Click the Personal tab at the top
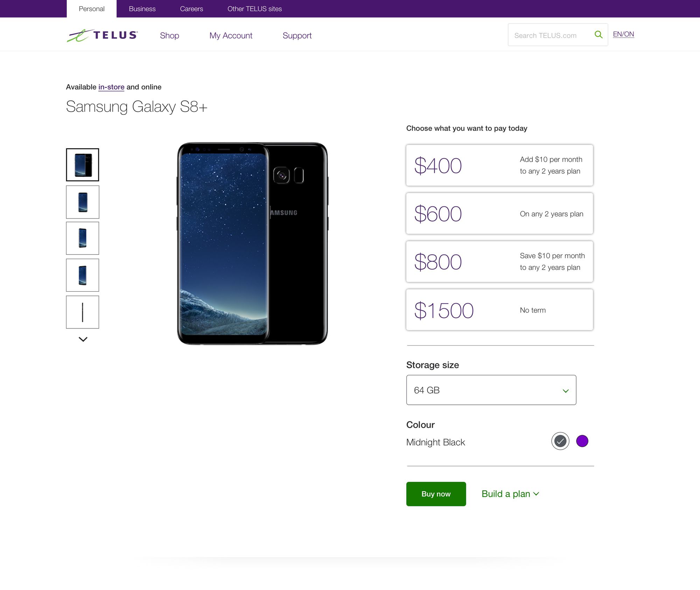Screen dimensions: 700x590 point(91,9)
